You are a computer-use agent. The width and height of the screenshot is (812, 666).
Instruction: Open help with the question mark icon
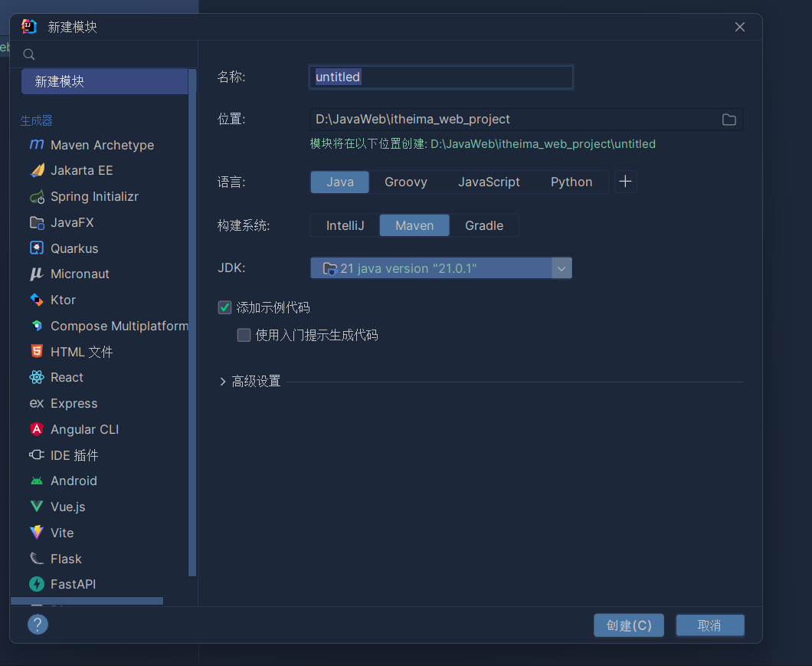coord(38,625)
